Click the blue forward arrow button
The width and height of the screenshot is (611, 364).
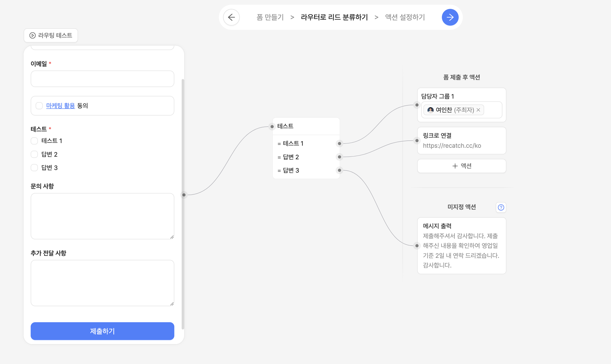450,17
